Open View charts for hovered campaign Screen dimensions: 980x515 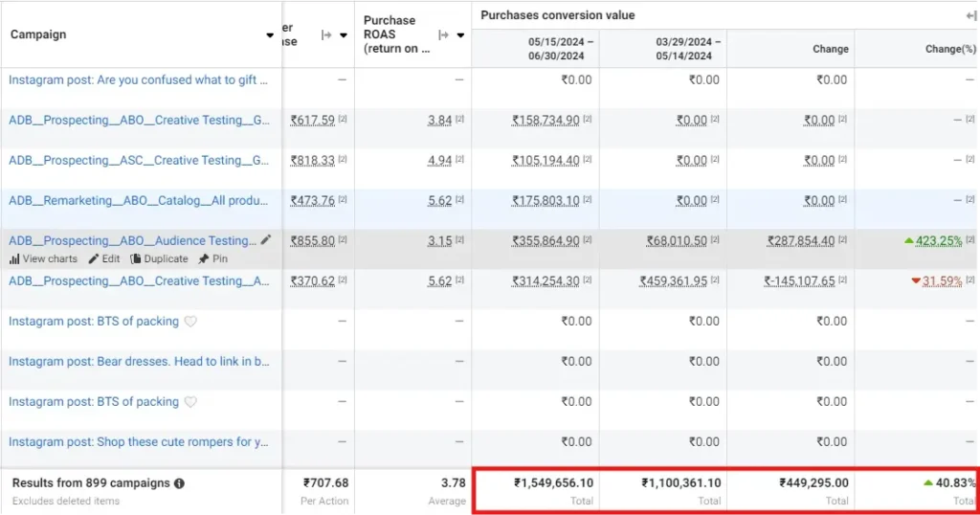coord(44,259)
